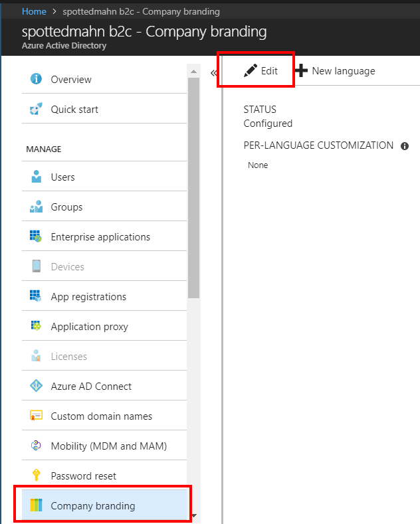Image resolution: width=420 pixels, height=524 pixels.
Task: Click the 'None' per-language customization entry
Action: [258, 165]
